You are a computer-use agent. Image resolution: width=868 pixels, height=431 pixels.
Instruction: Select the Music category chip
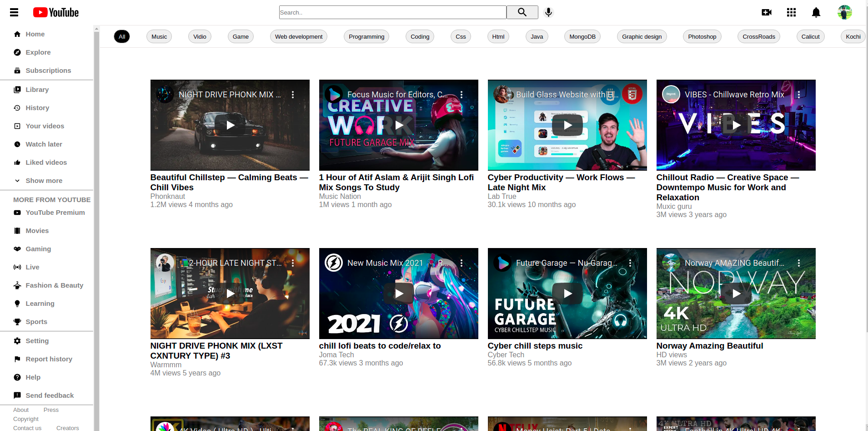pos(159,37)
